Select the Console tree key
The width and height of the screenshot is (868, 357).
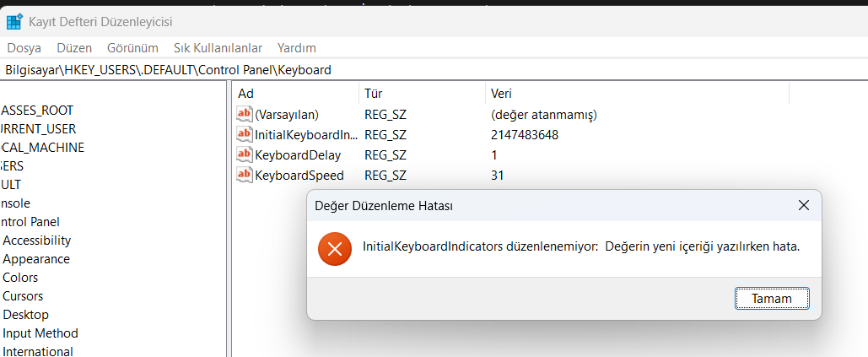click(15, 203)
